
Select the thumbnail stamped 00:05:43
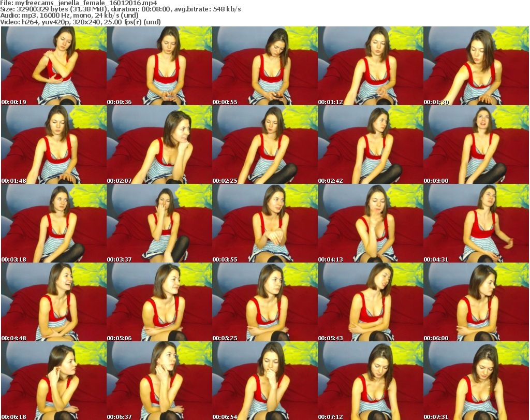(x=371, y=302)
